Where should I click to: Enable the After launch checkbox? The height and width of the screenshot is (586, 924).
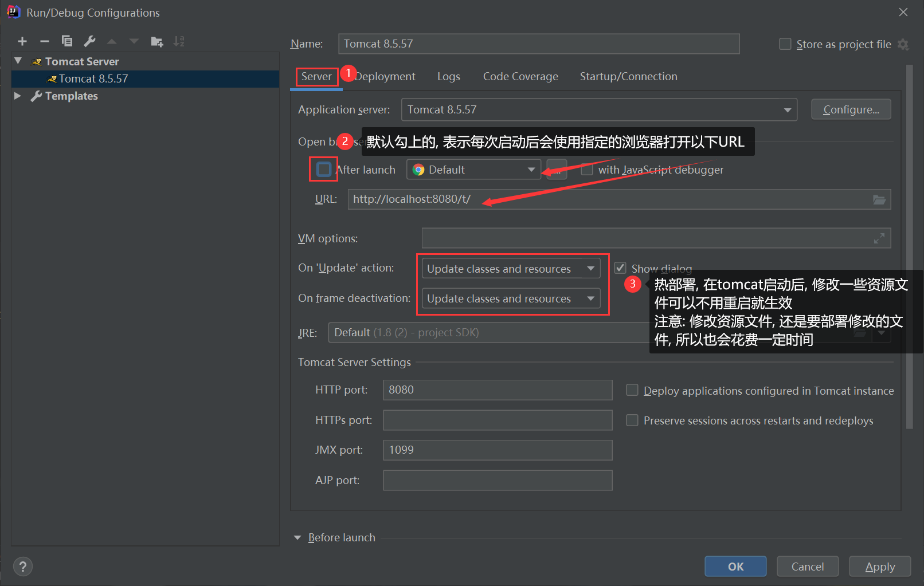(324, 170)
